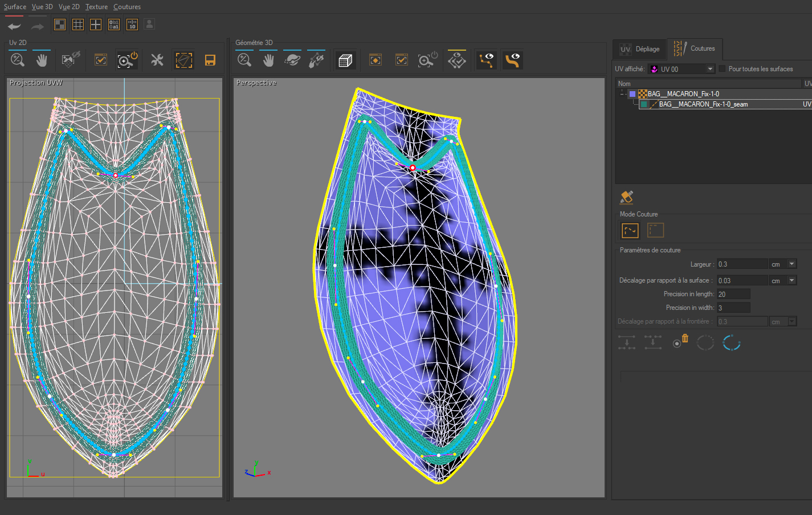Toggle seam curve visibility eye icon
Image resolution: width=812 pixels, height=515 pixels.
click(512, 60)
